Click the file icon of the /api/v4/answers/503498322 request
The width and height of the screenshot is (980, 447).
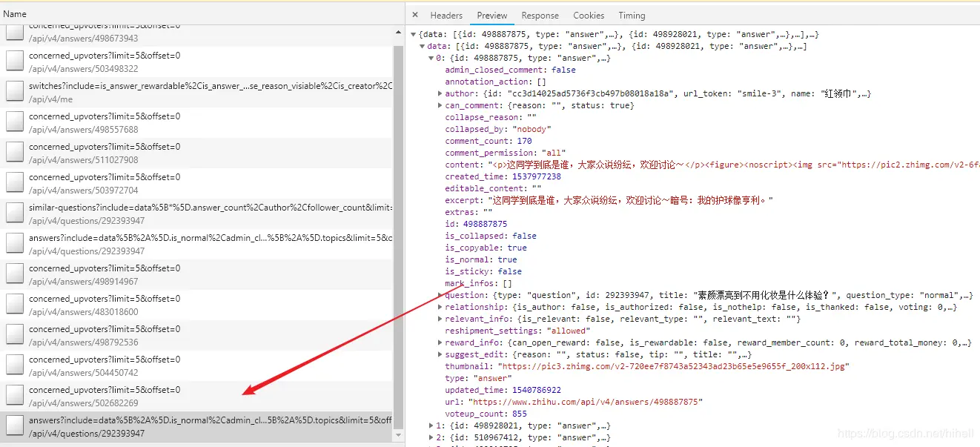[x=15, y=61]
